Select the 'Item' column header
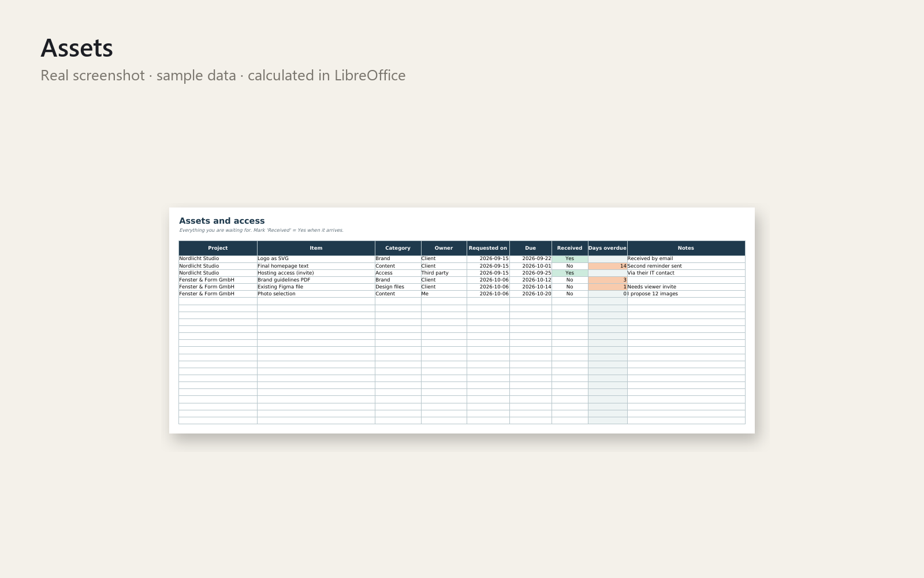This screenshot has width=924, height=578. (316, 248)
